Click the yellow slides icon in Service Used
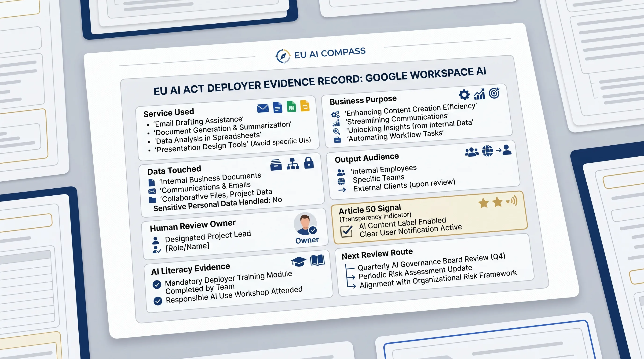Image resolution: width=644 pixels, height=359 pixels. click(305, 106)
